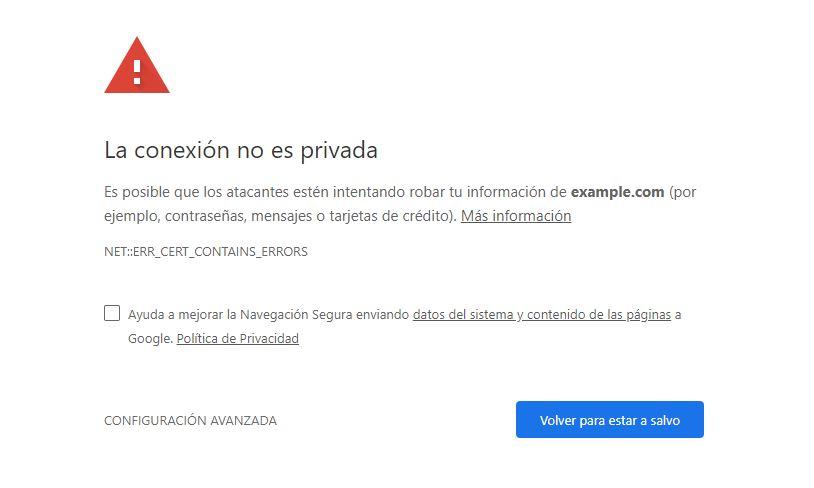This screenshot has height=488, width=814.
Task: Enable the Navegación Segura checkbox
Action: [112, 313]
